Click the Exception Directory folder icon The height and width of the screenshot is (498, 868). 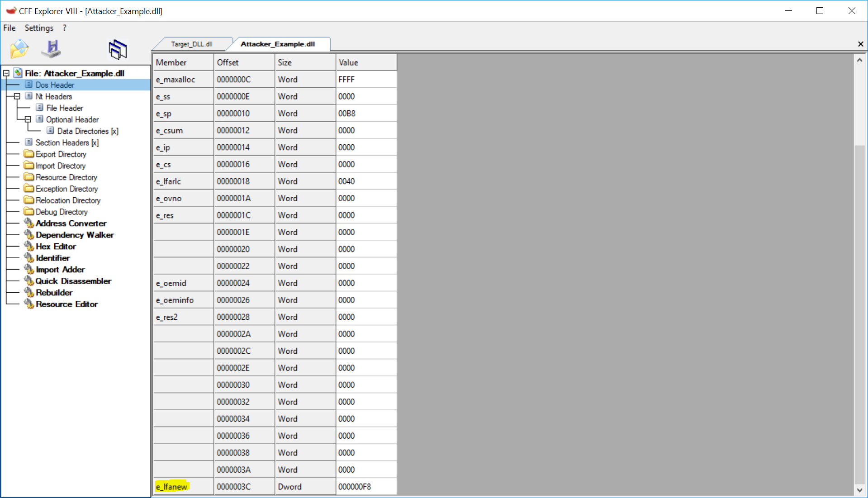(29, 188)
